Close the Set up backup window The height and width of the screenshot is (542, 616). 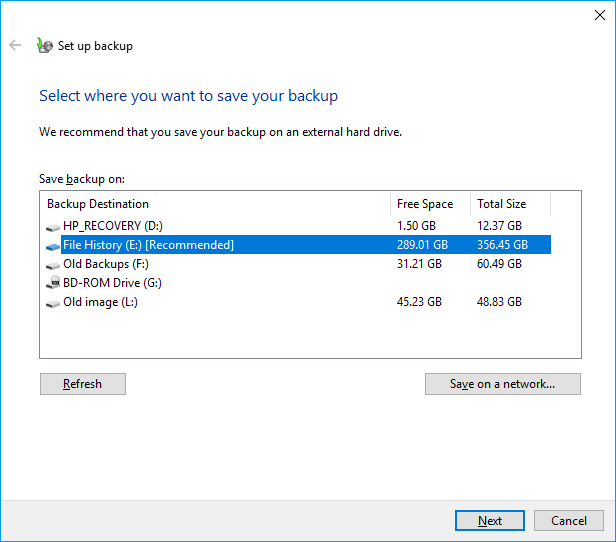tap(597, 14)
